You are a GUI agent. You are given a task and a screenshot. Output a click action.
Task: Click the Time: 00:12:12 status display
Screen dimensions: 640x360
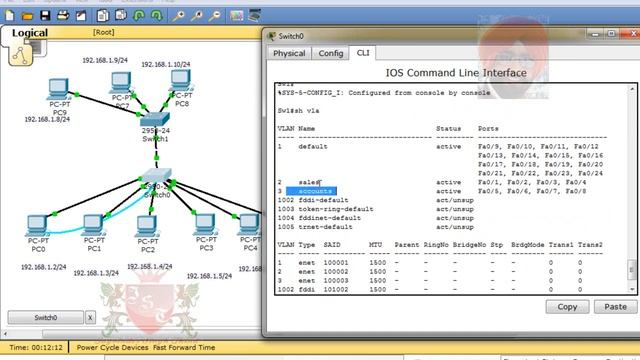coord(36,348)
